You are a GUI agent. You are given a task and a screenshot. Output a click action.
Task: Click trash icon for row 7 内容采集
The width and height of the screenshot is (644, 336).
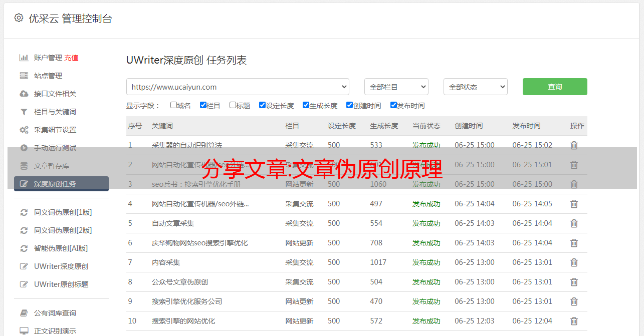pos(574,262)
